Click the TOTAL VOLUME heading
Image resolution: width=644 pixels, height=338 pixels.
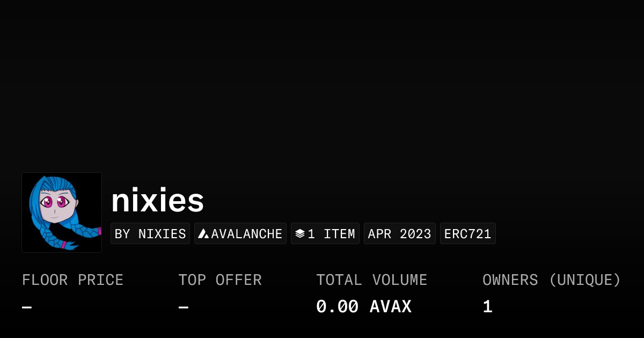click(371, 280)
